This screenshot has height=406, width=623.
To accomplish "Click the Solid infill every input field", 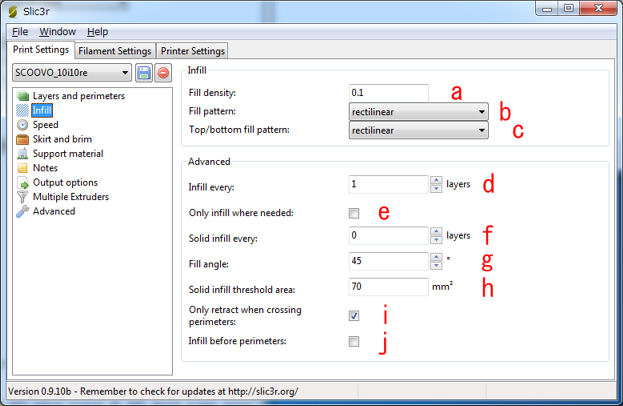I will (389, 236).
